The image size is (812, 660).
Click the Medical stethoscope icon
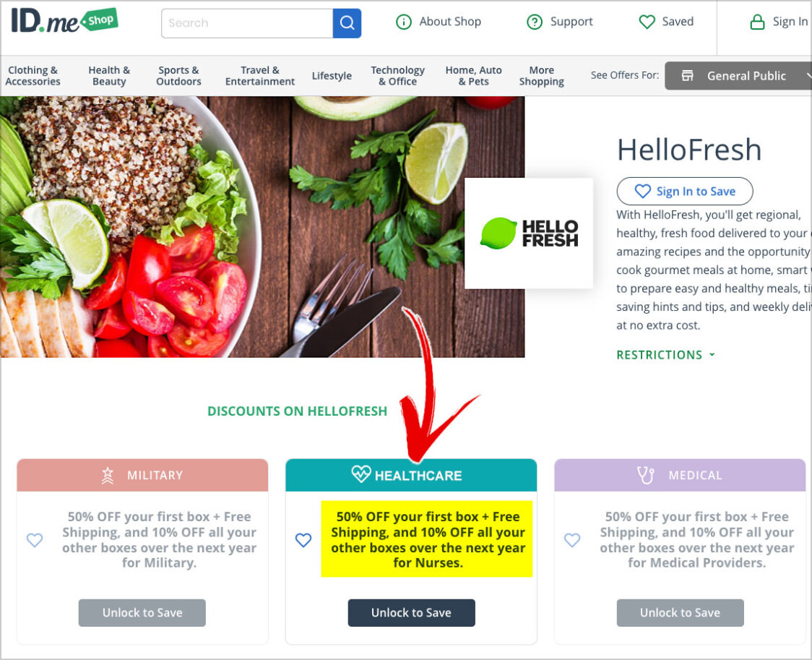645,475
